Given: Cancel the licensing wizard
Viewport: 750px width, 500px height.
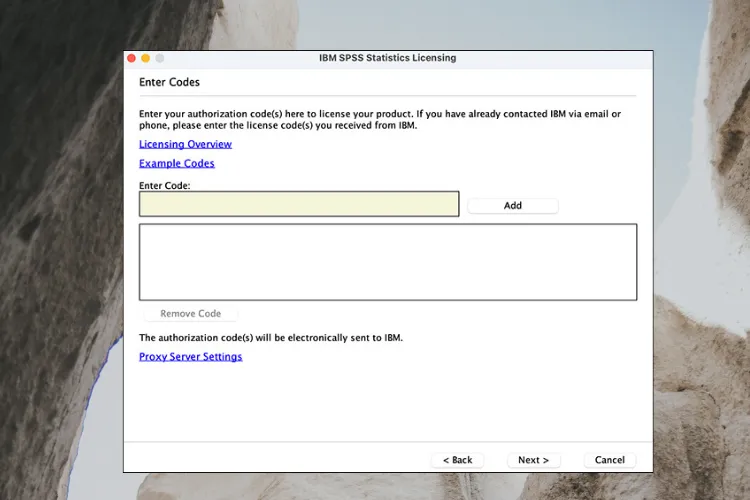Looking at the screenshot, I should (x=609, y=460).
